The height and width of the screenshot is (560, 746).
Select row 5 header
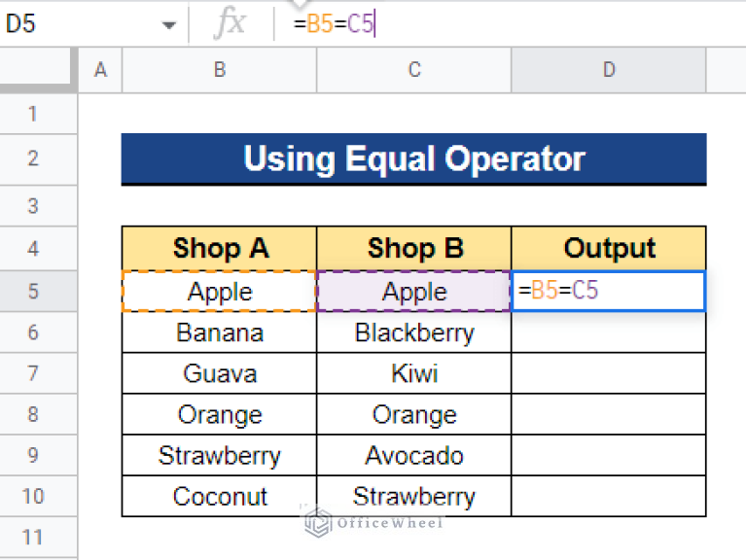(x=38, y=291)
